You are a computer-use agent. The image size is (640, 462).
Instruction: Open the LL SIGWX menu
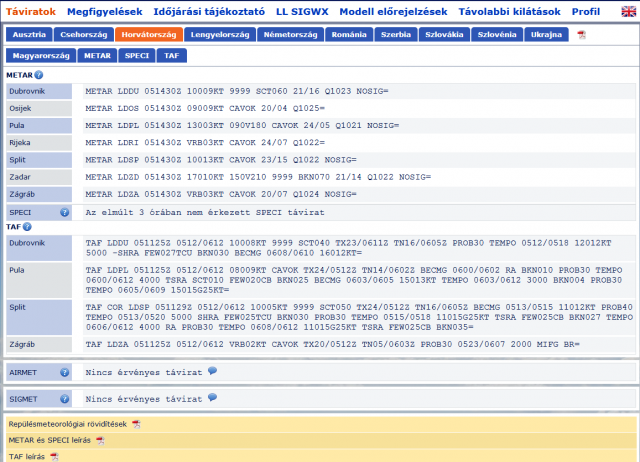(x=302, y=11)
